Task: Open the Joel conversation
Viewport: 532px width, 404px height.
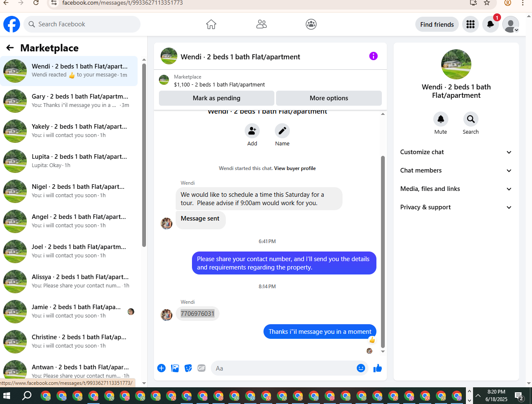Action: pos(69,252)
